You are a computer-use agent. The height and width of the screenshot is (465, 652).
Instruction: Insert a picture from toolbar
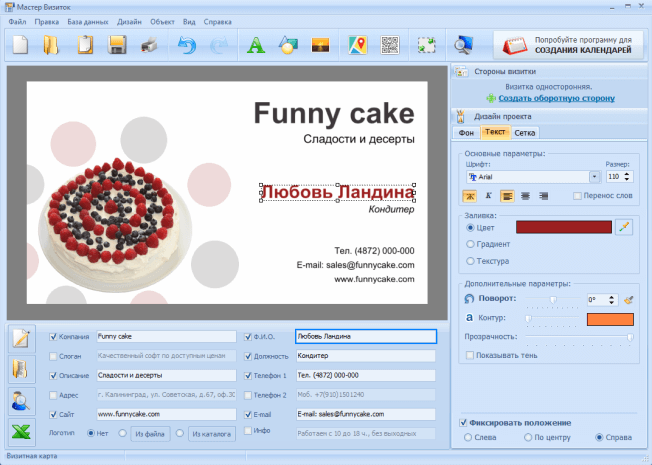point(320,45)
